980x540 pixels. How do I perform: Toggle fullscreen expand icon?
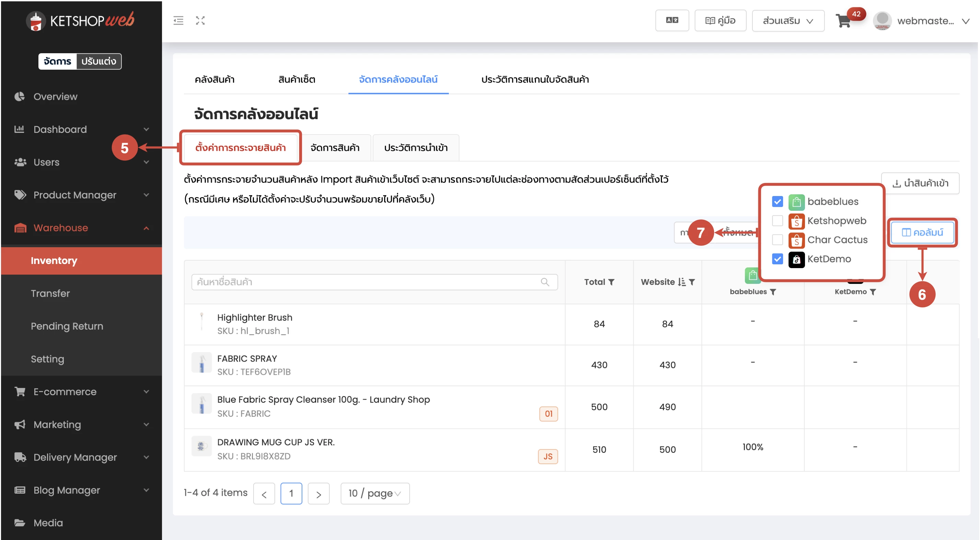click(x=200, y=21)
